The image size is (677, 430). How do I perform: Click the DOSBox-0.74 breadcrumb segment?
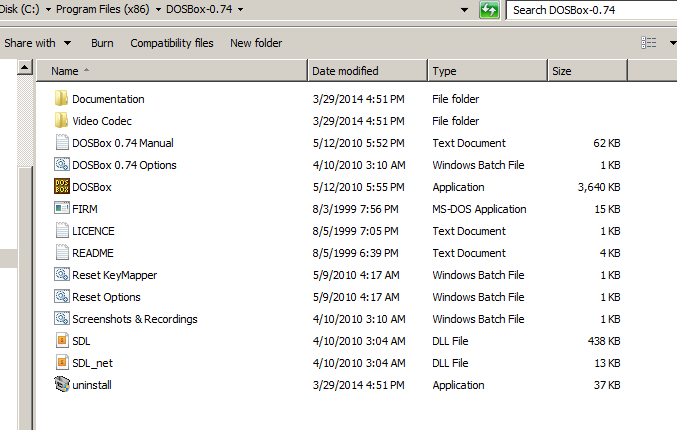[x=199, y=9]
